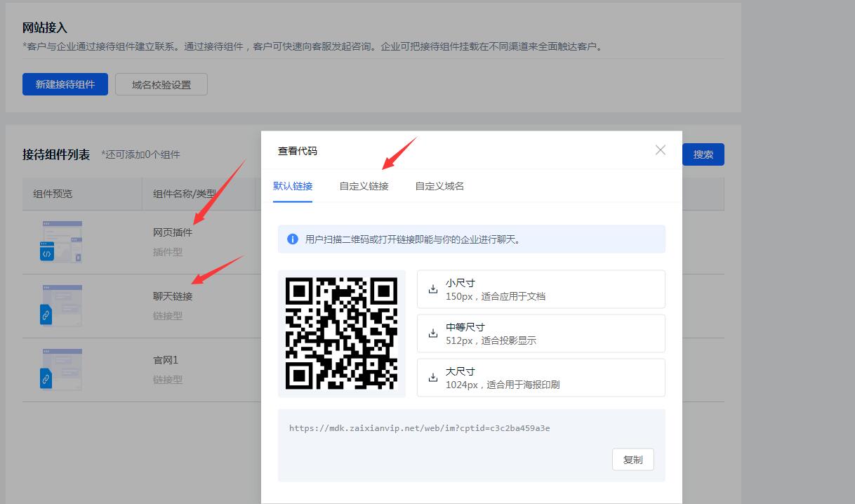The width and height of the screenshot is (855, 504).
Task: Close the 查看代码 dialog
Action: tap(660, 150)
